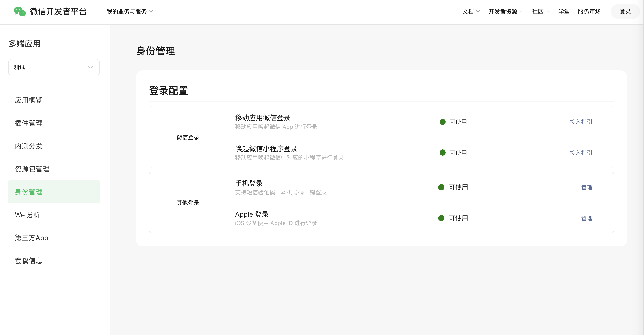The height and width of the screenshot is (335, 644).
Task: Click the 微信登录 group label
Action: 188,137
